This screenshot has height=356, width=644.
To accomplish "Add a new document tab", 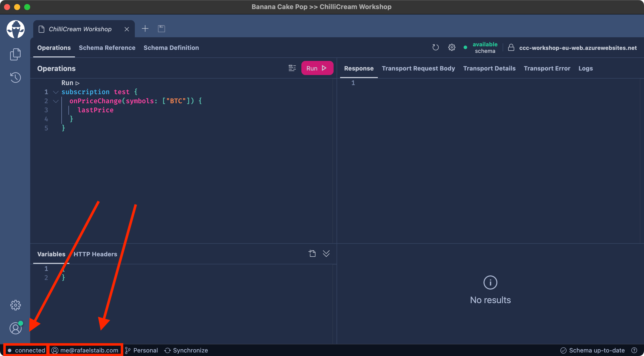I will (145, 29).
